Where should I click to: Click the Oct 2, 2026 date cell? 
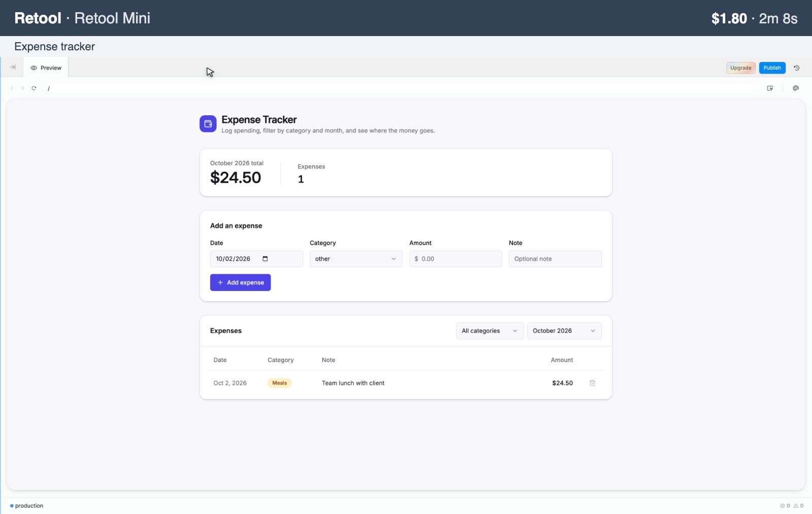[x=230, y=383]
